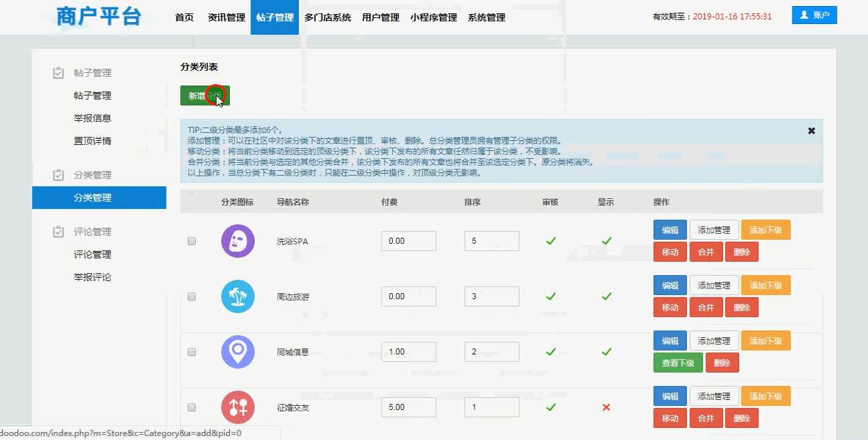Close the blue TIP notice box
The image size is (868, 440).
(811, 131)
